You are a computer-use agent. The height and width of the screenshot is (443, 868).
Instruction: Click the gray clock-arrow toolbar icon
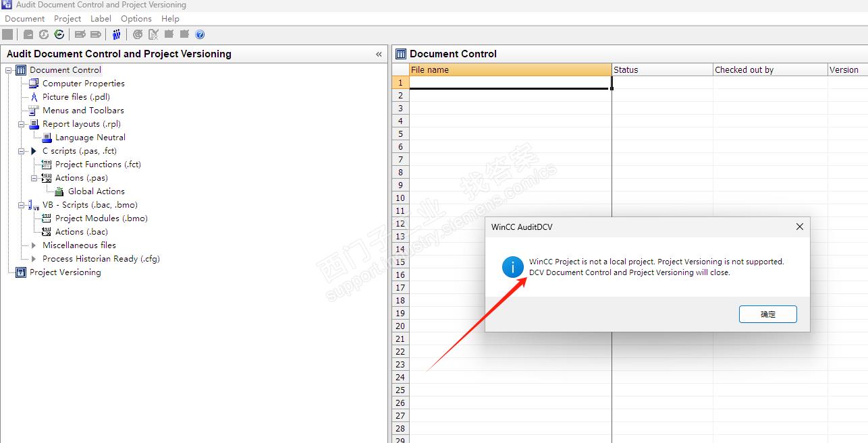[x=44, y=34]
